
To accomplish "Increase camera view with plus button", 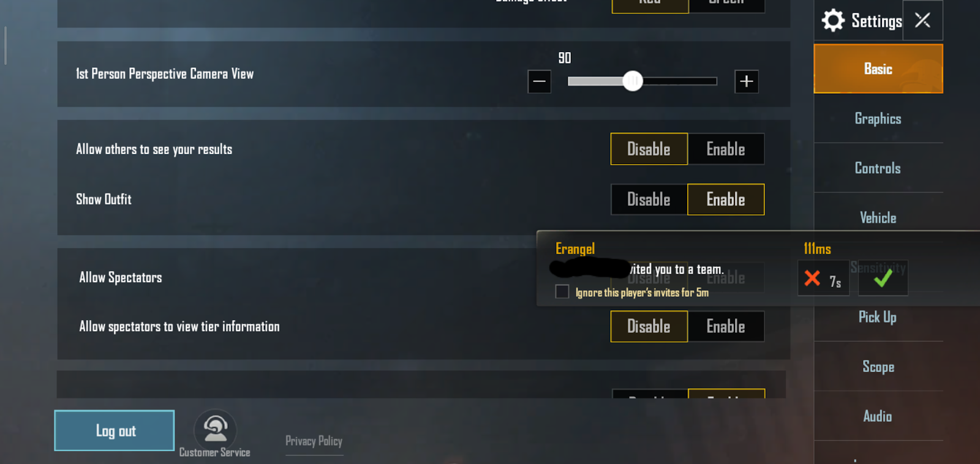I will [x=747, y=81].
